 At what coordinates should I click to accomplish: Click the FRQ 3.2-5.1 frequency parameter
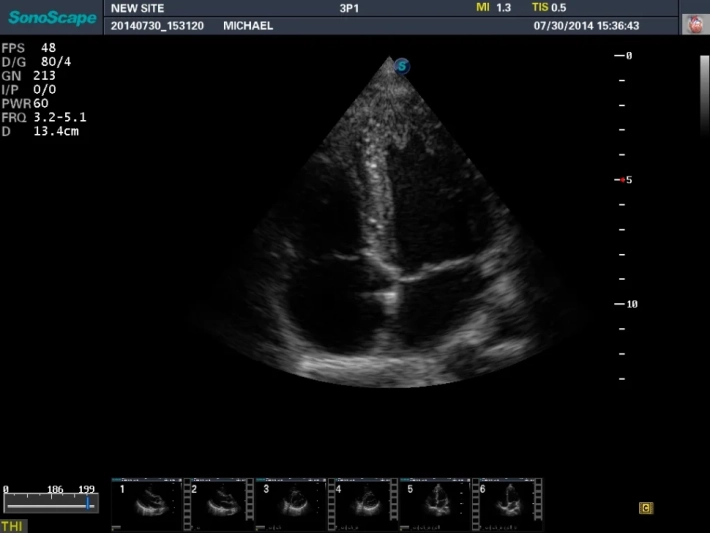pos(36,116)
